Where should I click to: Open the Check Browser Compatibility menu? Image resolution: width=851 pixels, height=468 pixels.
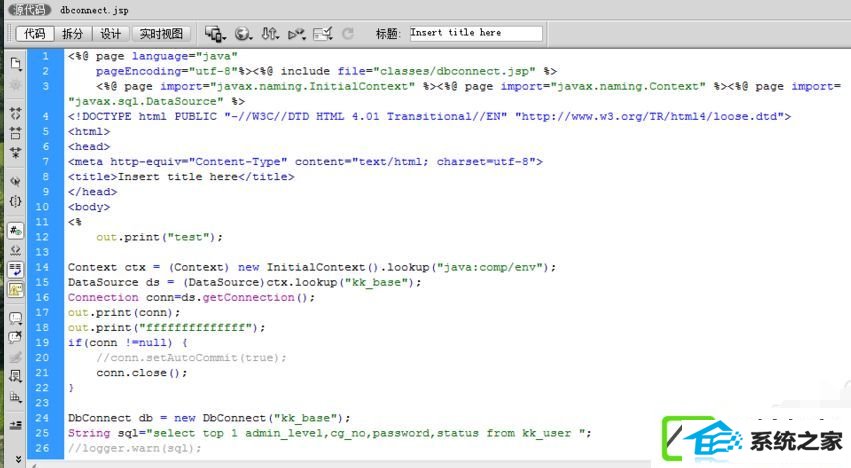coord(322,34)
